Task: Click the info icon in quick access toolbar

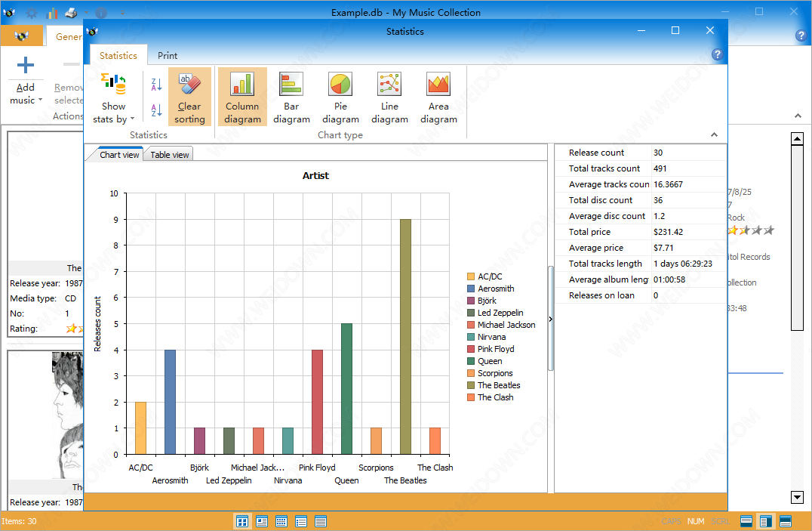Action: pyautogui.click(x=101, y=13)
